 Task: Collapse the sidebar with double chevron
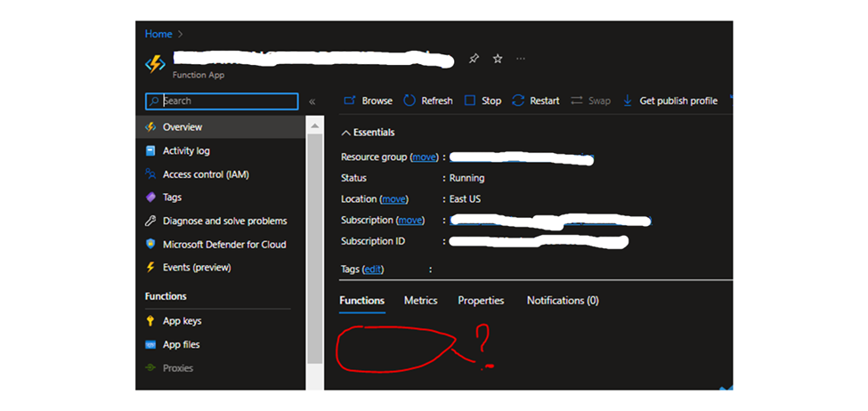(312, 101)
